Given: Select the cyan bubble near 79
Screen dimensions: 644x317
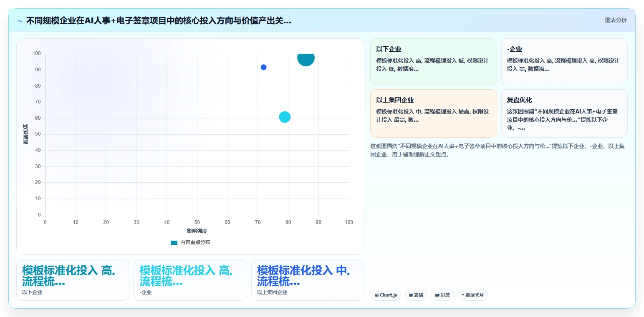Looking at the screenshot, I should [x=285, y=117].
